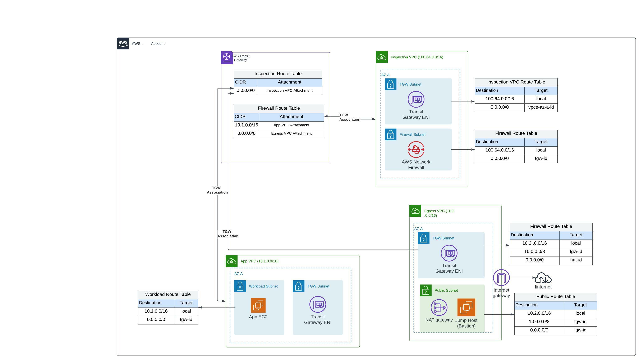Click the lock icon on Workload Subnet
644x364 pixels.
click(240, 286)
